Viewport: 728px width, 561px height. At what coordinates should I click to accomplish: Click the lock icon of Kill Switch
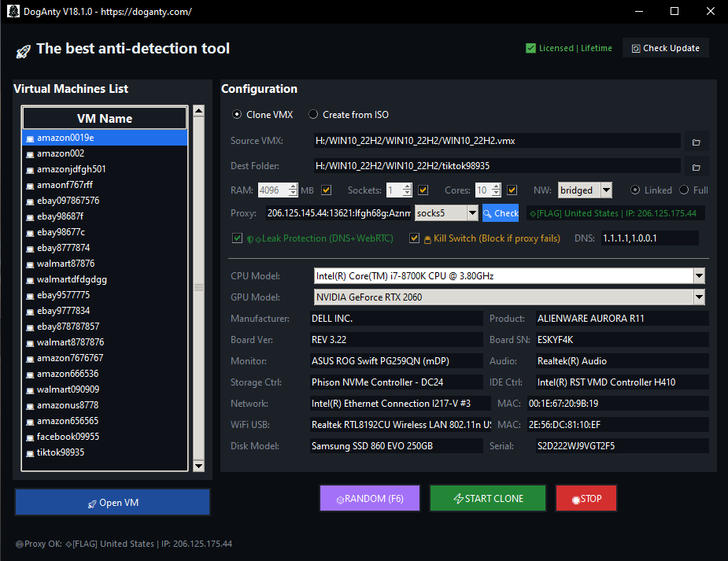click(427, 239)
